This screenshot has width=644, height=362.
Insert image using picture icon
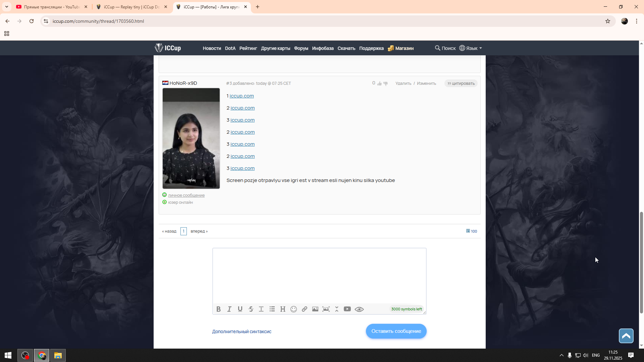[x=315, y=309]
